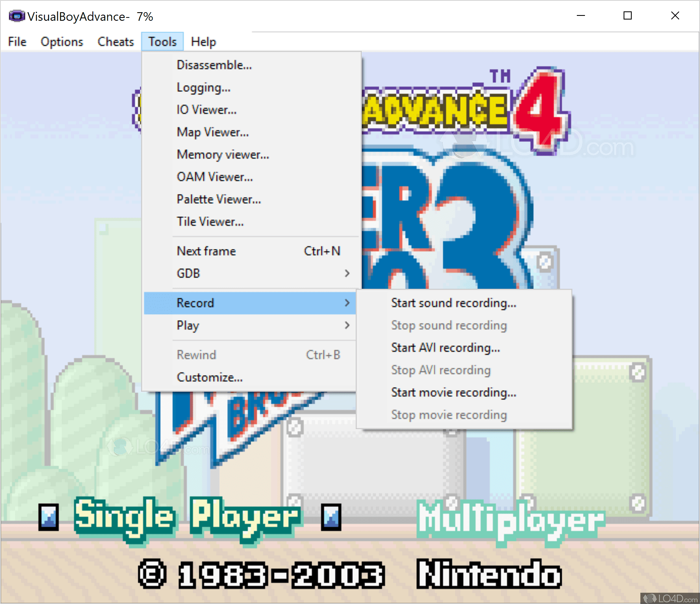Screen dimensions: 700x604
Task: Open the IO Viewer
Action: pyautogui.click(x=207, y=109)
